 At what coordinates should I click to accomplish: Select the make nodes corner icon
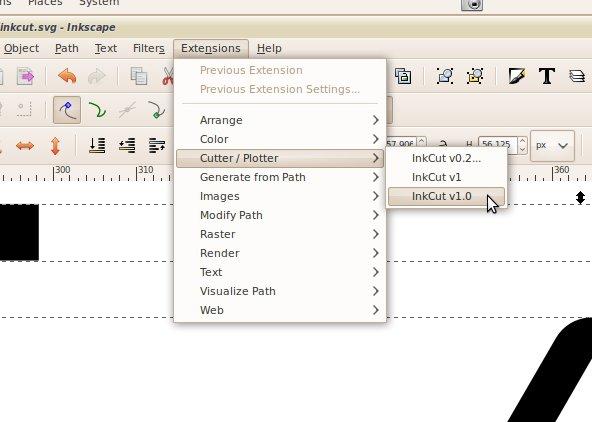click(x=67, y=110)
